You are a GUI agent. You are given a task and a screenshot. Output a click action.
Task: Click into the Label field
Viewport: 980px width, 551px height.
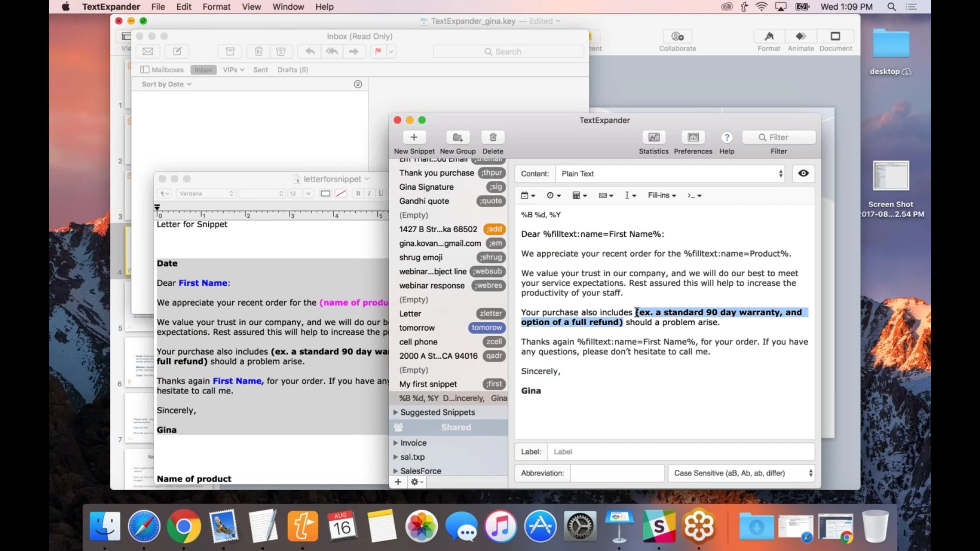tap(681, 451)
